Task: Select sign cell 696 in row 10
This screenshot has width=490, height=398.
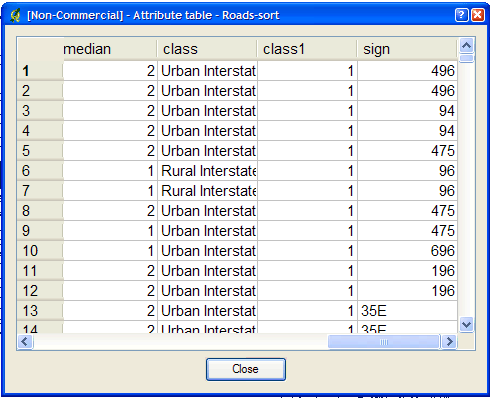Action: (x=407, y=251)
